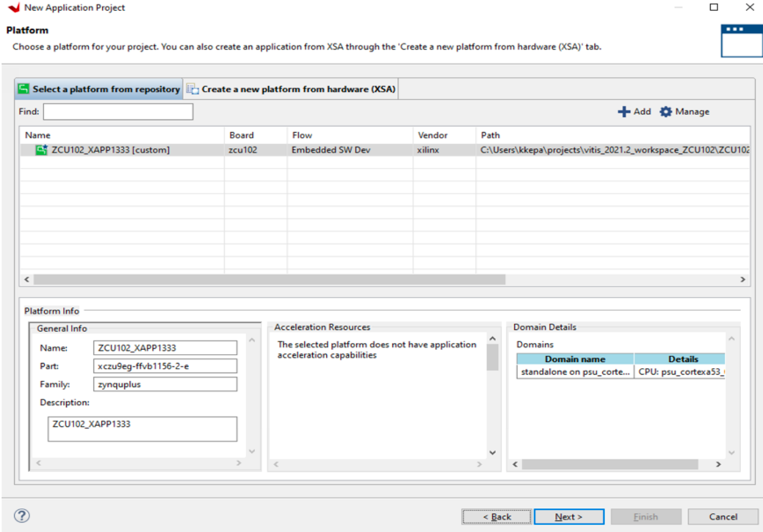The width and height of the screenshot is (763, 532).
Task: Sort platforms by Path column header
Action: [613, 135]
